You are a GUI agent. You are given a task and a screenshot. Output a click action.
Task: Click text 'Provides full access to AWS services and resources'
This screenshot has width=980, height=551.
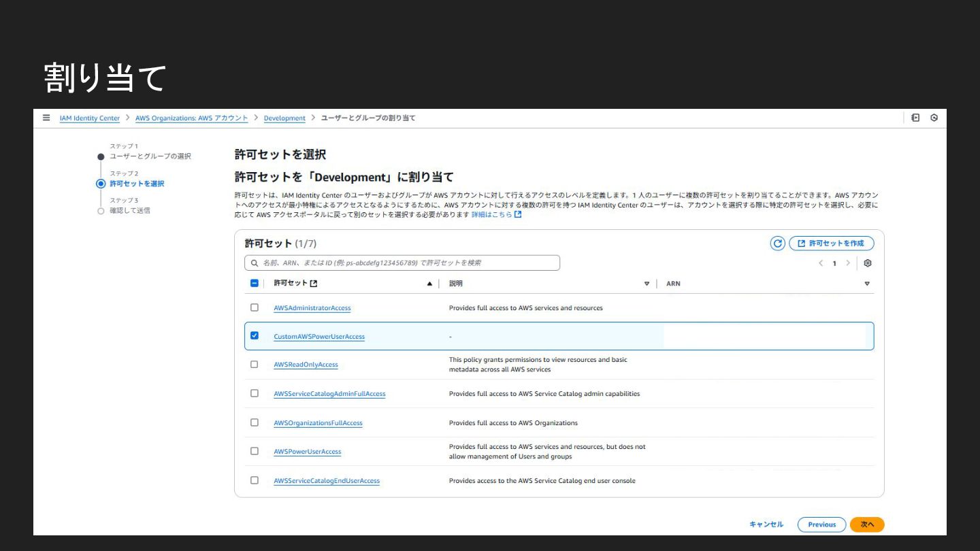click(526, 308)
